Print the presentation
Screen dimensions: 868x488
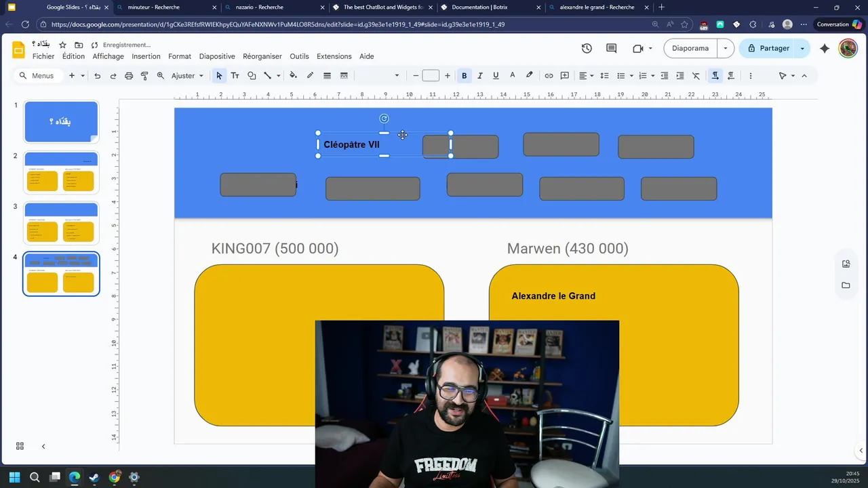[x=129, y=76]
